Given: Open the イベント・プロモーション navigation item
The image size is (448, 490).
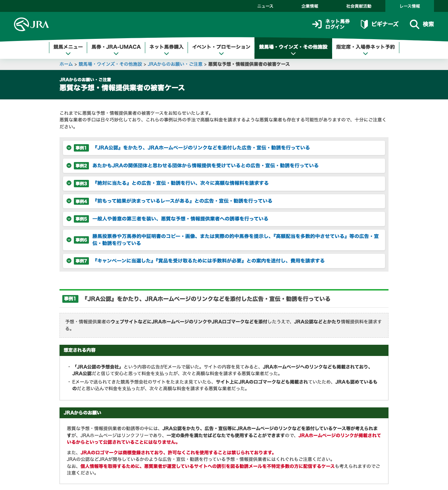Looking at the screenshot, I should point(221,47).
